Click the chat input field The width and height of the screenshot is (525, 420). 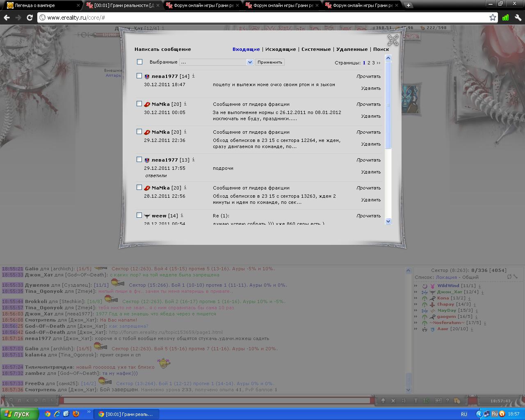pyautogui.click(x=217, y=401)
